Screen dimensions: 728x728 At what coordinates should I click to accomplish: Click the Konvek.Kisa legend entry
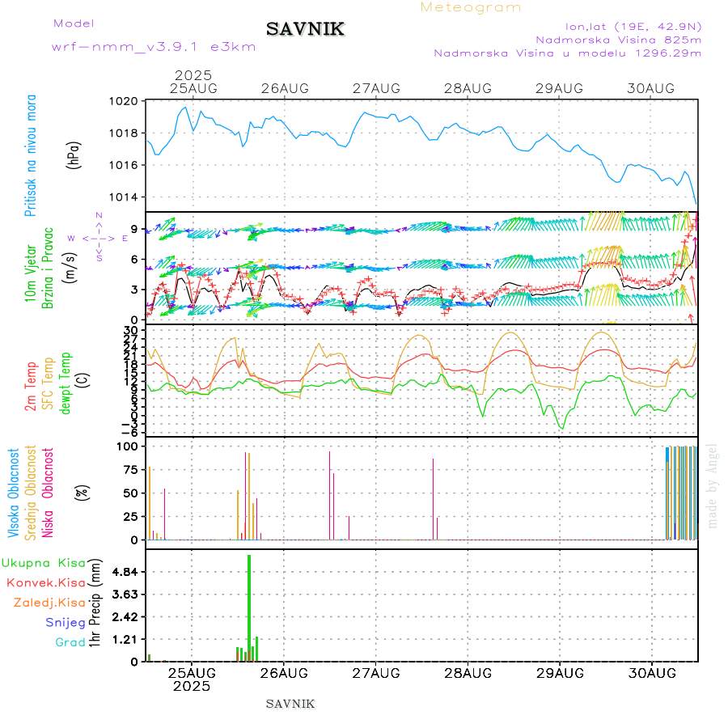[x=45, y=582]
